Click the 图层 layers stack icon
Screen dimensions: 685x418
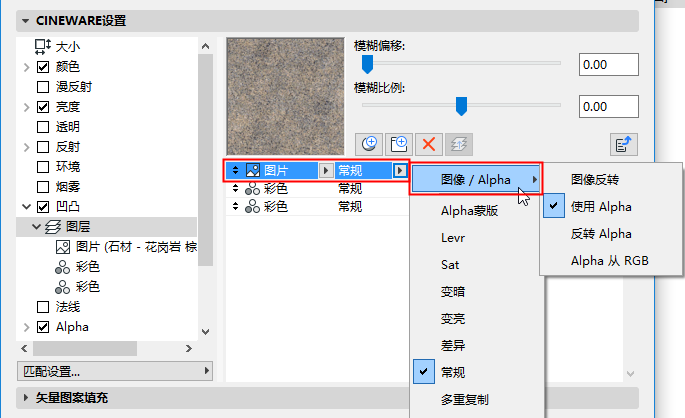tap(53, 227)
